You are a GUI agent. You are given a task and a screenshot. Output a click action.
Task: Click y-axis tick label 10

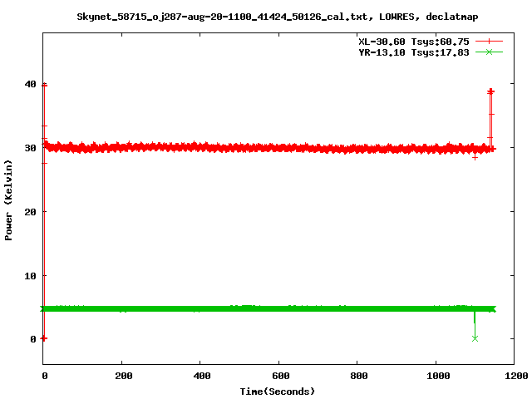point(30,276)
